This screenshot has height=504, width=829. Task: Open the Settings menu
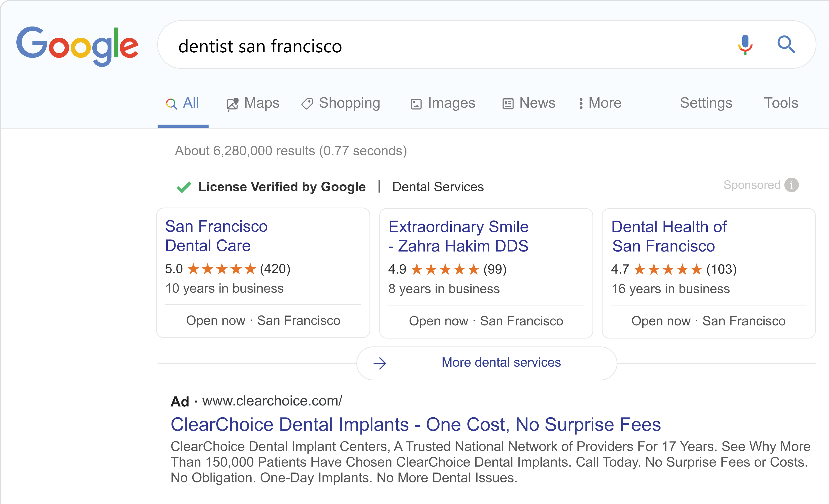(x=706, y=103)
